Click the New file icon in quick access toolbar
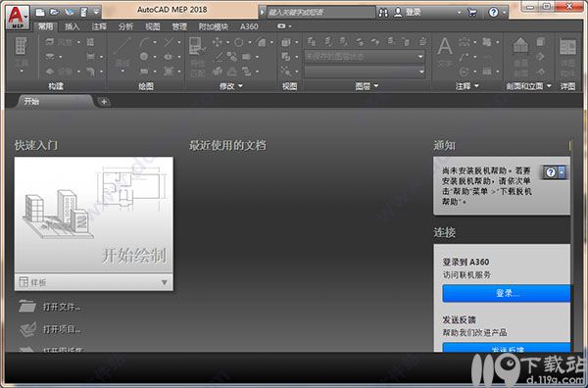Viewport: 588px width, 388px height. [x=40, y=13]
